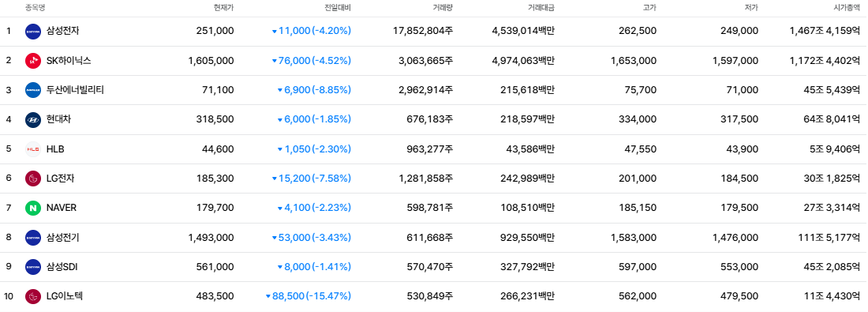Screen dimensions: 868x312
Task: Open the 삼성SDI stock name link
Action: coord(62,266)
